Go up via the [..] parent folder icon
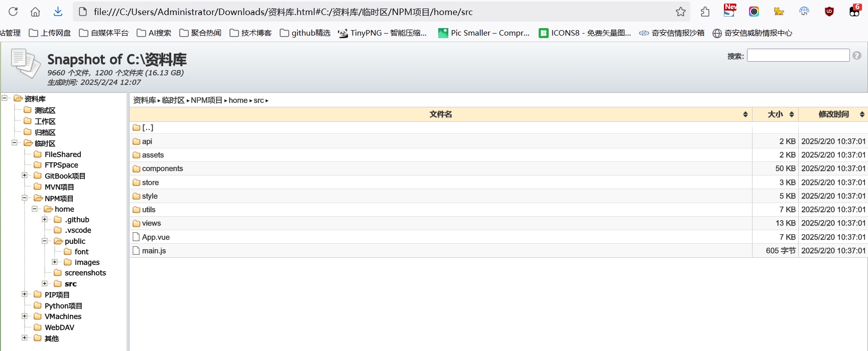This screenshot has height=351, width=868. 136,127
